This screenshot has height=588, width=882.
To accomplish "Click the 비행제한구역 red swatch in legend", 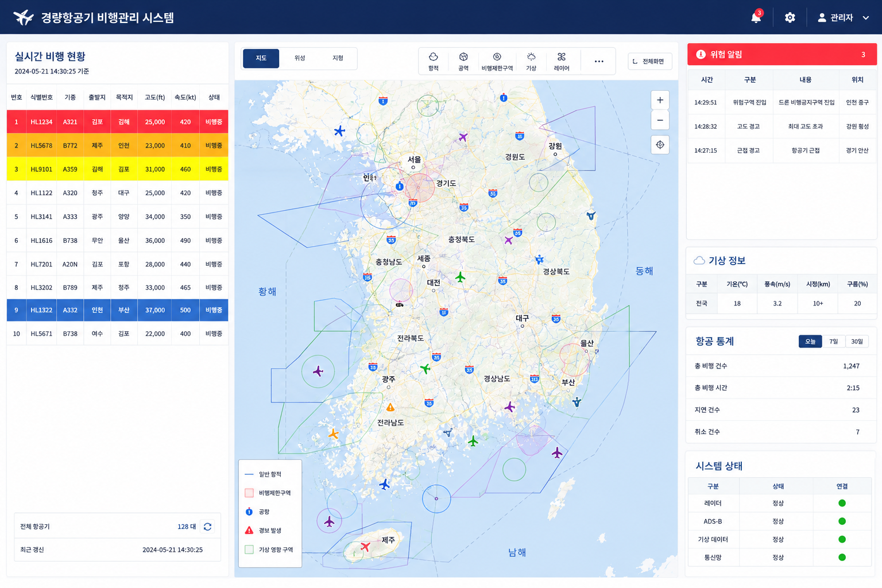I will pos(249,493).
